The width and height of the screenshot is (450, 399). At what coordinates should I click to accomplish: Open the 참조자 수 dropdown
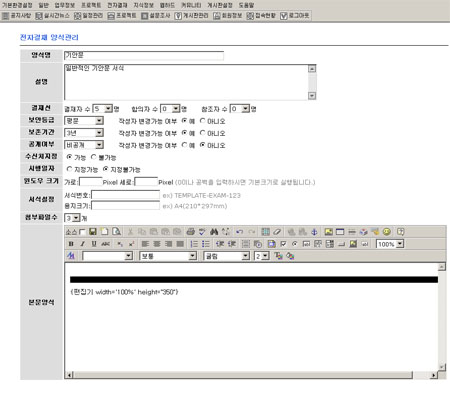240,109
